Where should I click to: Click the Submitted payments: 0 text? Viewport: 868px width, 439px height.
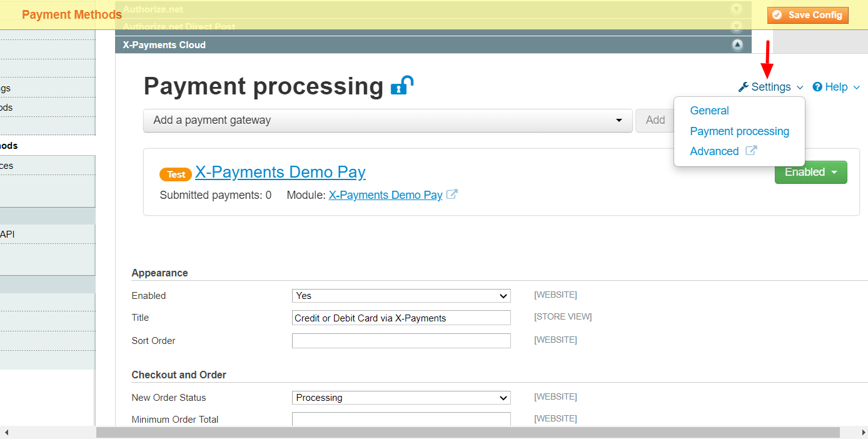[216, 195]
